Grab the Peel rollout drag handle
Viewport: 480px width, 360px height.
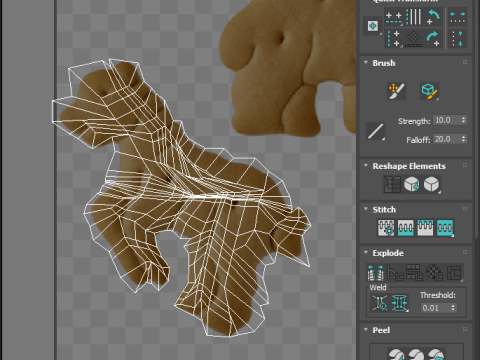(x=465, y=329)
